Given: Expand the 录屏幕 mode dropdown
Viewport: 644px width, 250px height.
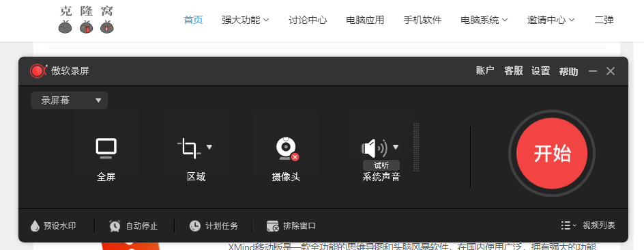Looking at the screenshot, I should pyautogui.click(x=70, y=100).
